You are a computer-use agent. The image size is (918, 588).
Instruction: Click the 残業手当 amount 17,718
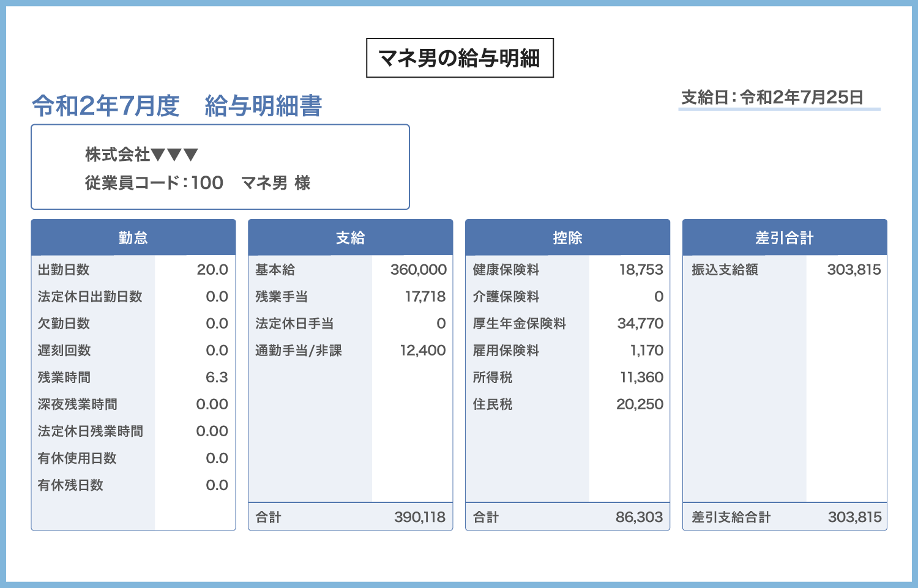pyautogui.click(x=425, y=297)
